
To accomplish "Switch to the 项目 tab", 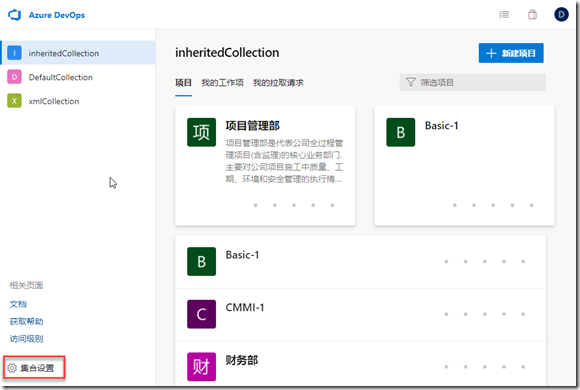I will (x=183, y=83).
